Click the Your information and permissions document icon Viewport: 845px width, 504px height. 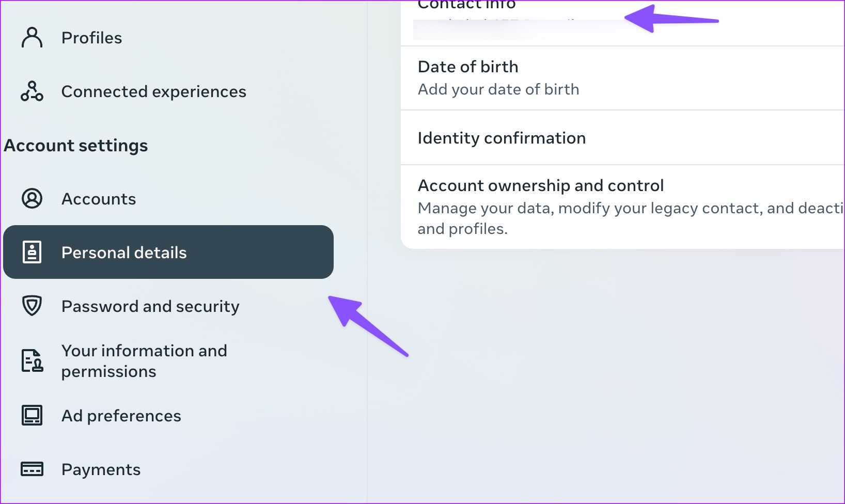click(x=32, y=360)
